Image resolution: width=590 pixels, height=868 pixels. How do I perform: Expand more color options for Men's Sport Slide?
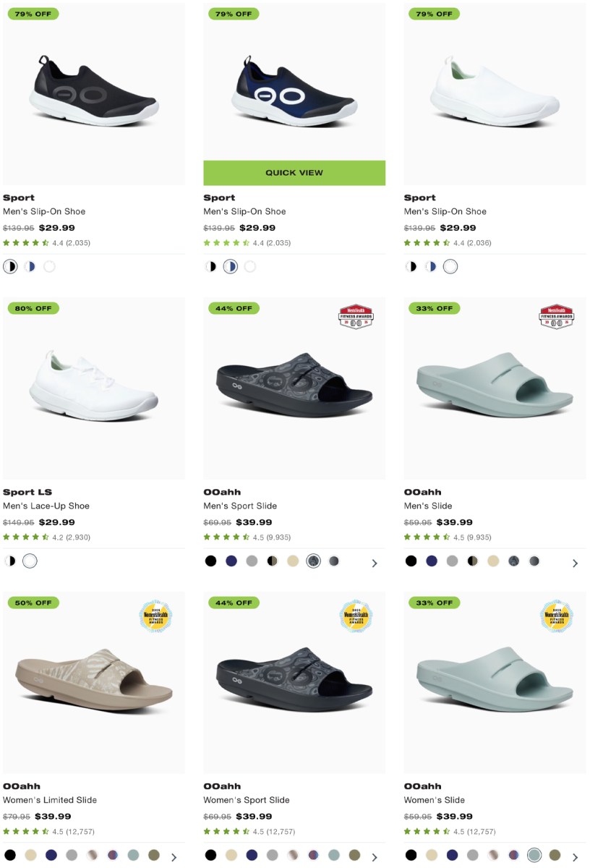375,562
